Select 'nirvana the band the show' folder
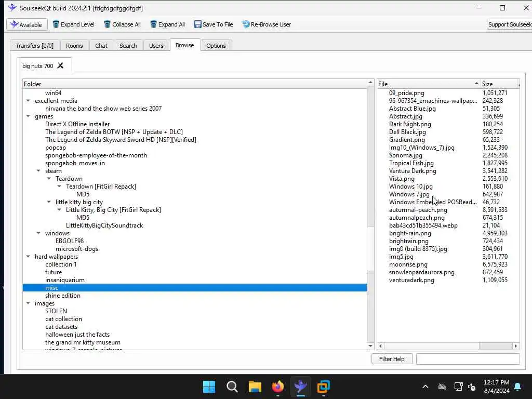 coord(103,109)
